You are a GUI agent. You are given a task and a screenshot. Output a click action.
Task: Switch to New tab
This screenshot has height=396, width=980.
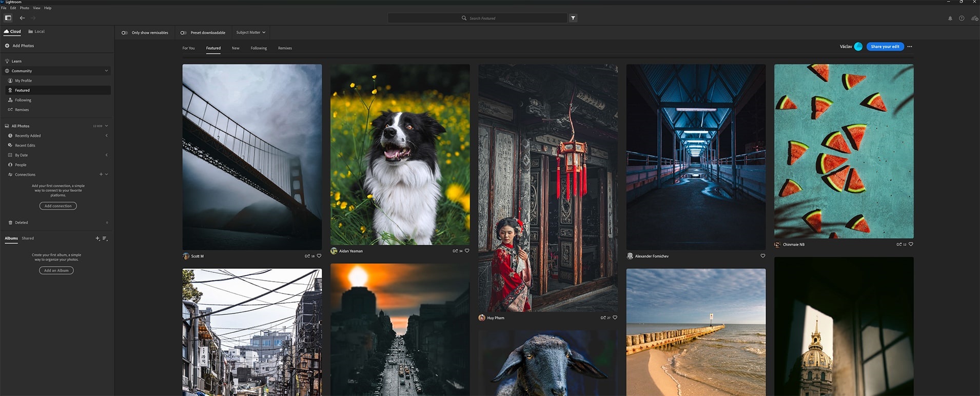pyautogui.click(x=236, y=48)
